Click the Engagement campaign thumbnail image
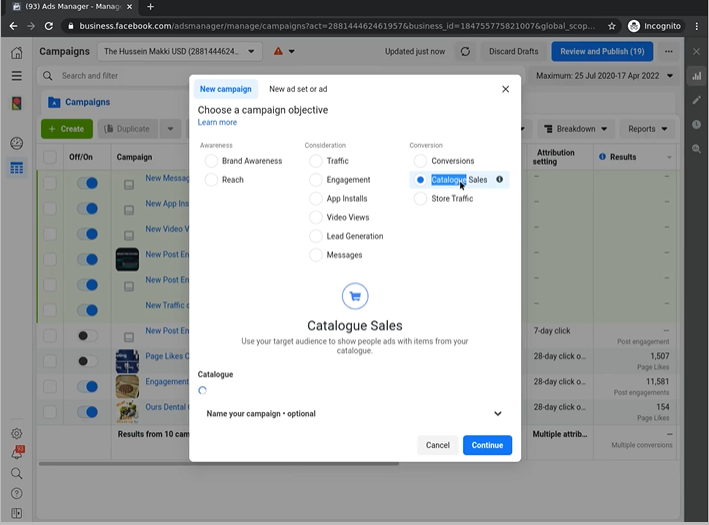This screenshot has height=525, width=709. click(x=127, y=386)
